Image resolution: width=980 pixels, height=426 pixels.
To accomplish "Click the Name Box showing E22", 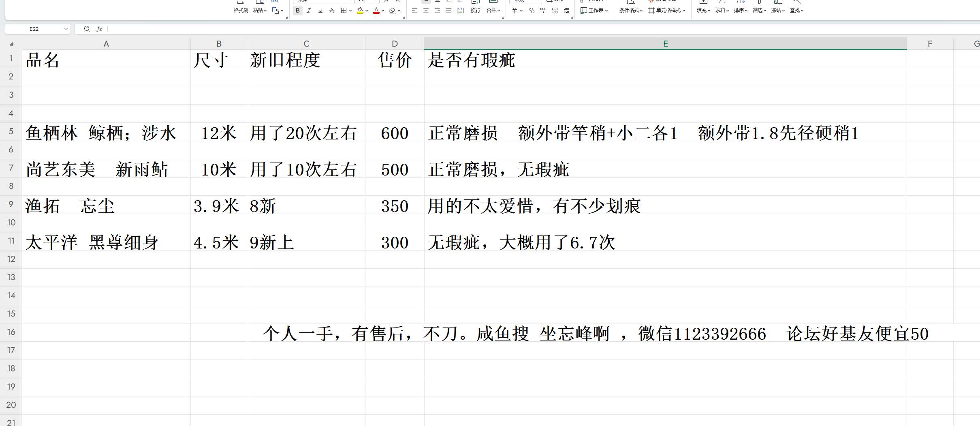I will tap(34, 29).
